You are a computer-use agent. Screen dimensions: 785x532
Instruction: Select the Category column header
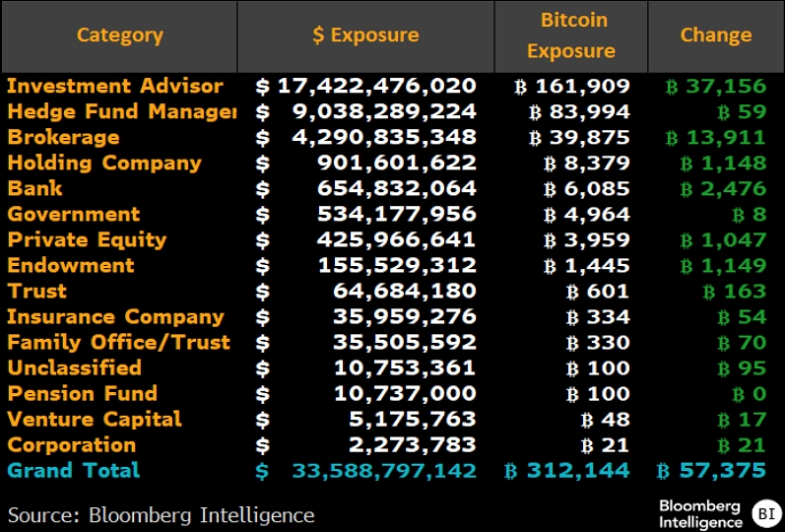point(119,35)
